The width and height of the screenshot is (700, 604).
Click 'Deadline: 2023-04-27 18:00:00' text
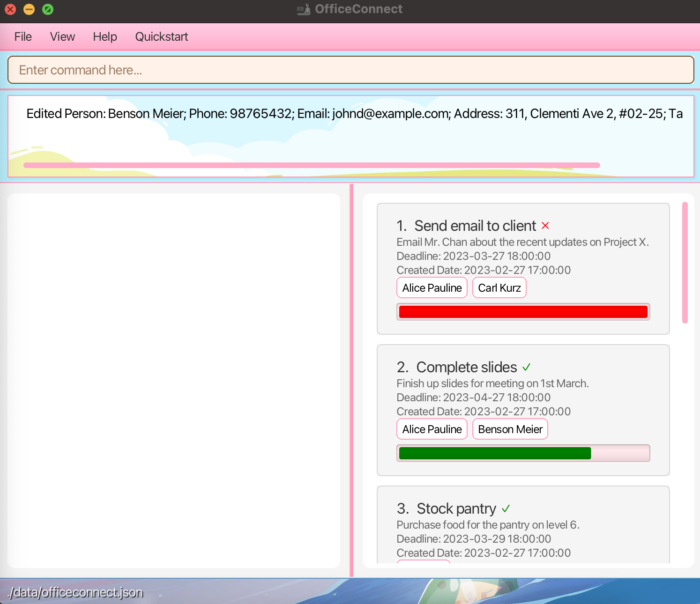click(x=473, y=398)
